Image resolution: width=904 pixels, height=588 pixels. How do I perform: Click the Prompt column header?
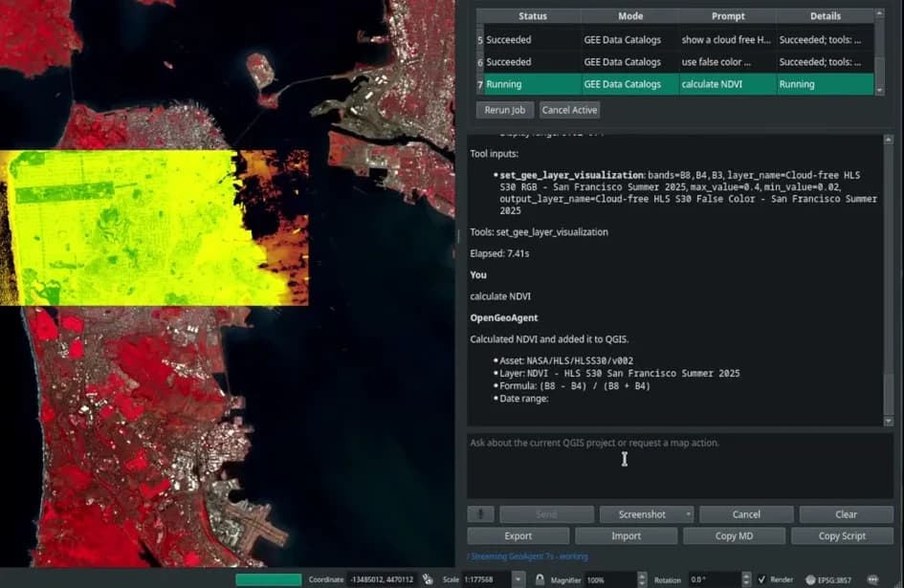[728, 16]
